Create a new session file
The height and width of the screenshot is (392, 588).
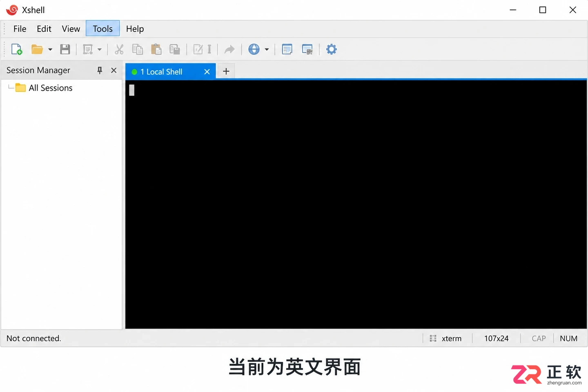point(17,49)
